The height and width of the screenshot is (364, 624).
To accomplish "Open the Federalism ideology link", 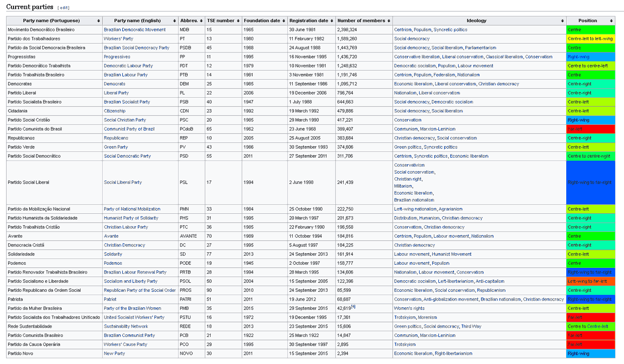I will [445, 75].
